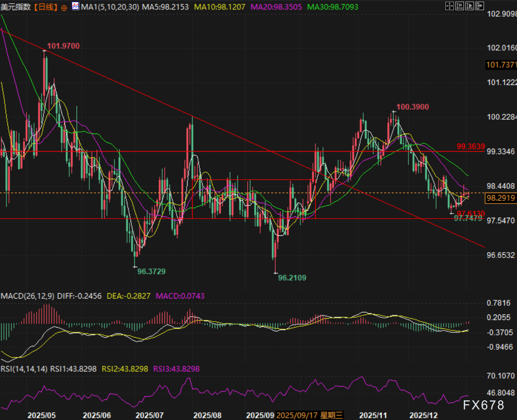
Task: Click the 96.2109 low price annotation
Action: click(x=292, y=278)
